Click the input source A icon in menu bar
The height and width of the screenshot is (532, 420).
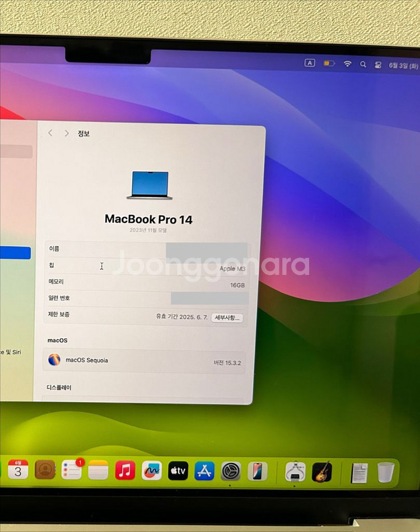(310, 63)
